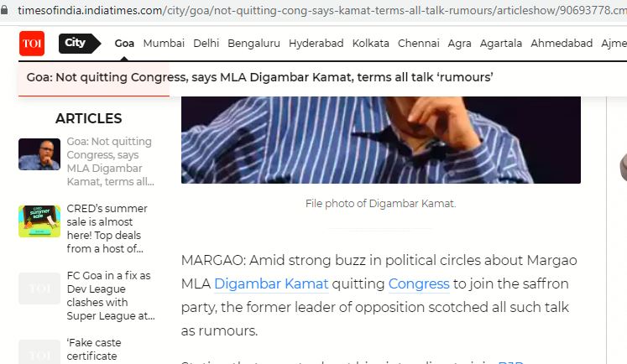Viewport: 627px width, 364px height.
Task: Click the red TOI logo icon
Action: [x=32, y=43]
